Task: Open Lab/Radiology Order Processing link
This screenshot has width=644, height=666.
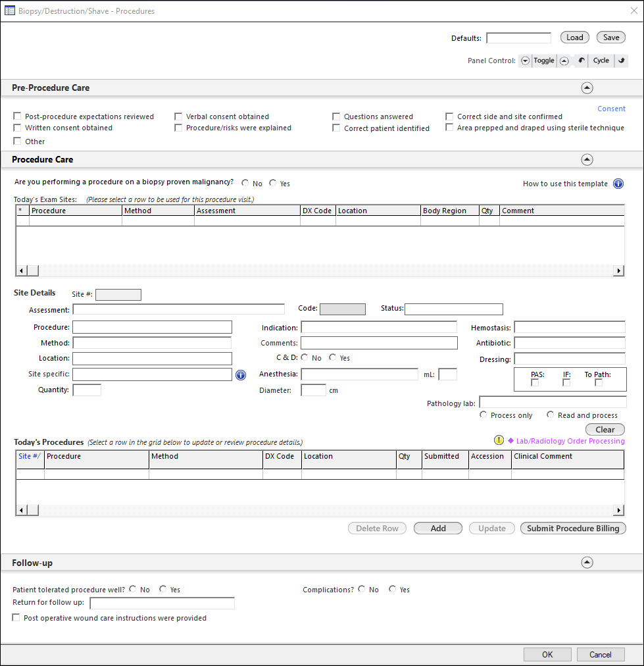Action: point(570,441)
